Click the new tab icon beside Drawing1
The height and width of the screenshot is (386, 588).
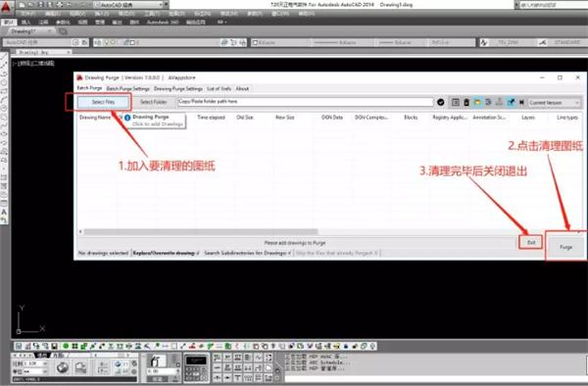(x=63, y=31)
